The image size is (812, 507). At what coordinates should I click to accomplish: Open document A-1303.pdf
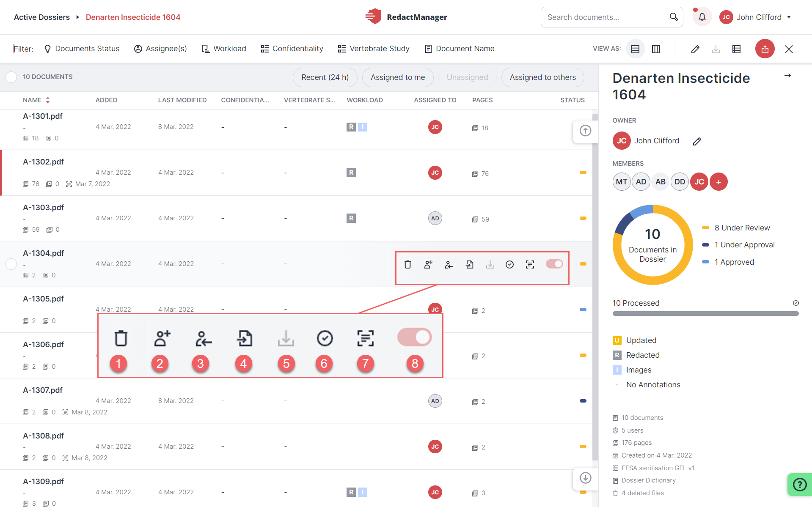[x=44, y=208]
